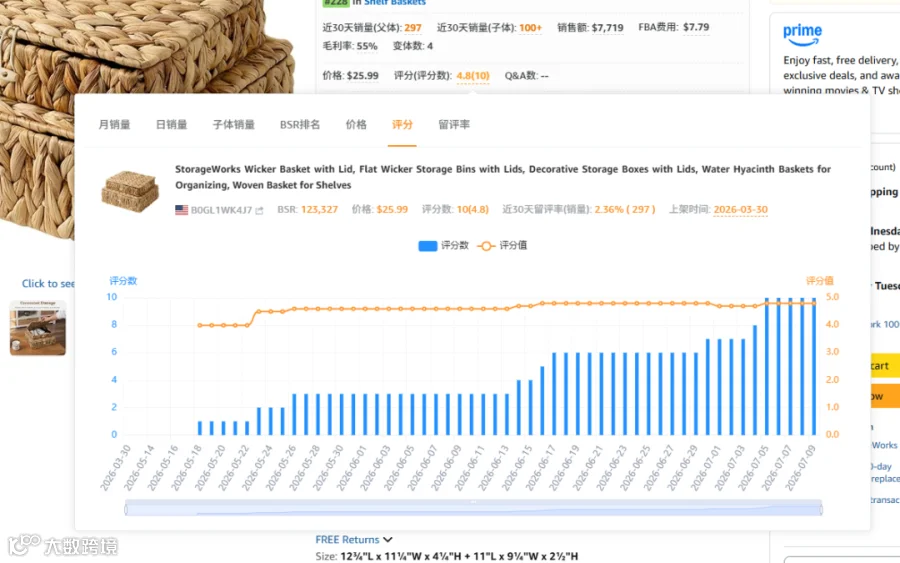Viewport: 900px width, 563px height.
Task: Click the sales revenue value $7,719
Action: (x=607, y=28)
